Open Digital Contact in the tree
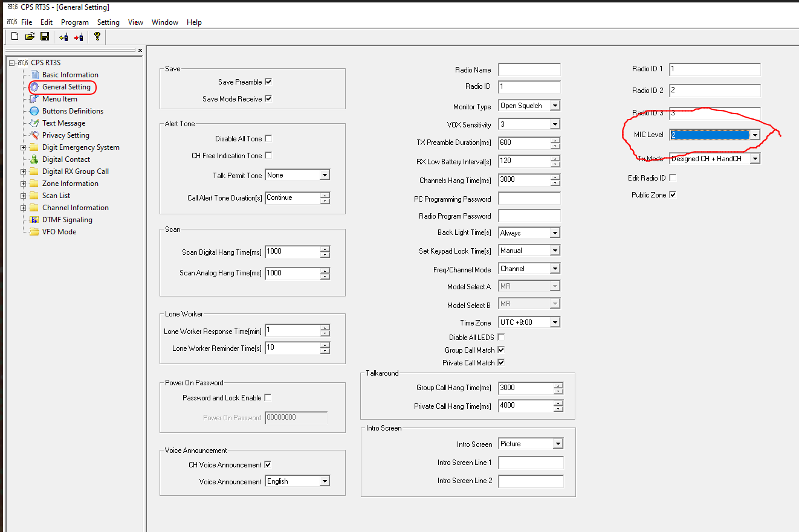Image resolution: width=799 pixels, height=532 pixels. pos(66,159)
